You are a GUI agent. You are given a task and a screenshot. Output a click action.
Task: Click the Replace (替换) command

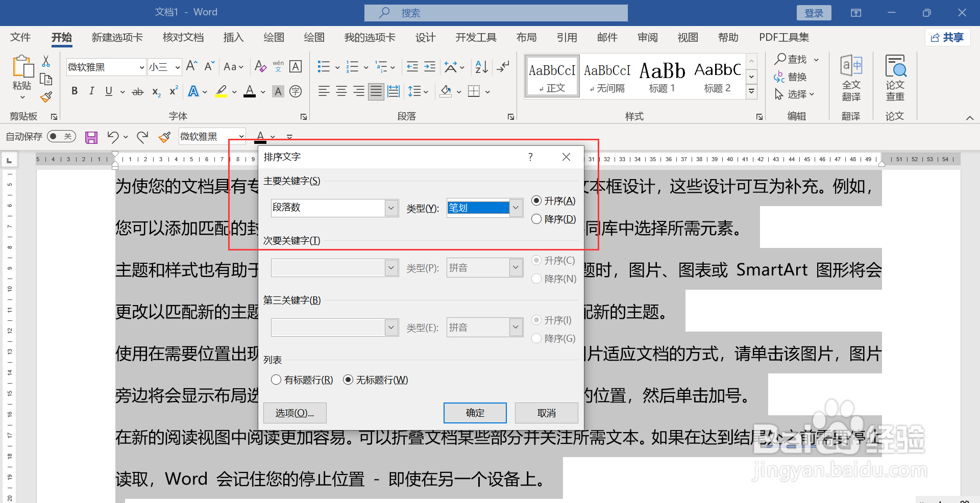[791, 77]
